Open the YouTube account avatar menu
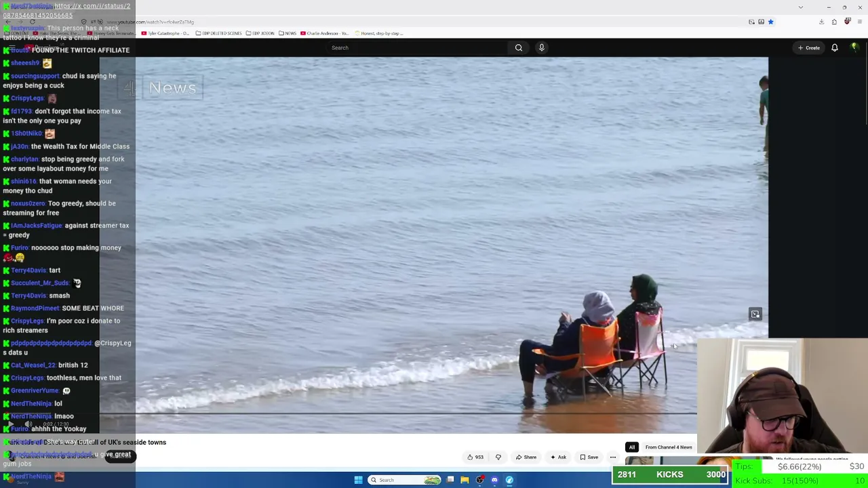Image resolution: width=868 pixels, height=488 pixels. 854,47
